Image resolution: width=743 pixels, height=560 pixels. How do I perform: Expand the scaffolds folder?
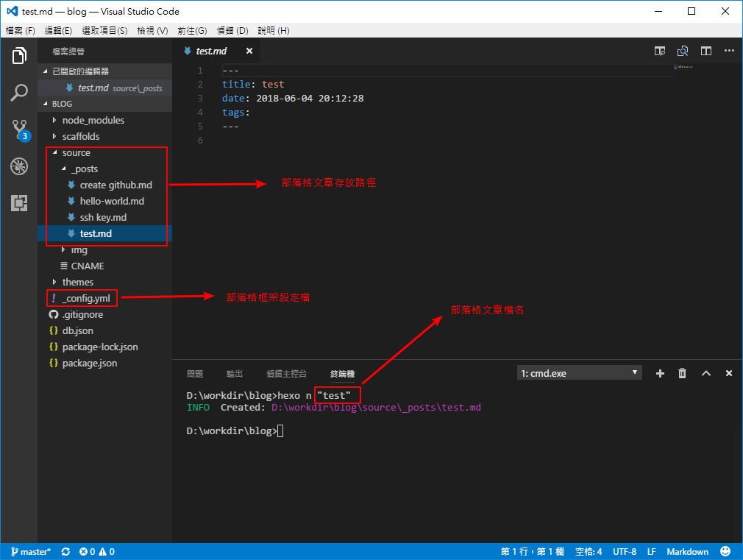pyautogui.click(x=54, y=136)
